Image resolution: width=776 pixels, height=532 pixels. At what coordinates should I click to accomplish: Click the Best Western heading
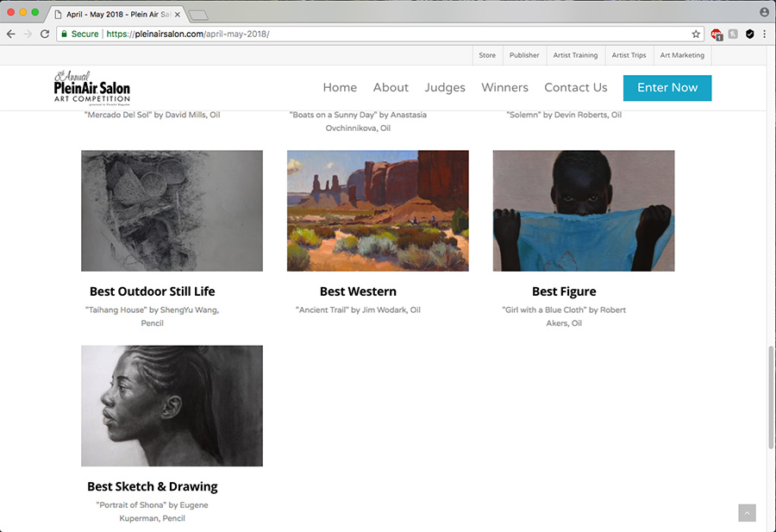click(358, 291)
